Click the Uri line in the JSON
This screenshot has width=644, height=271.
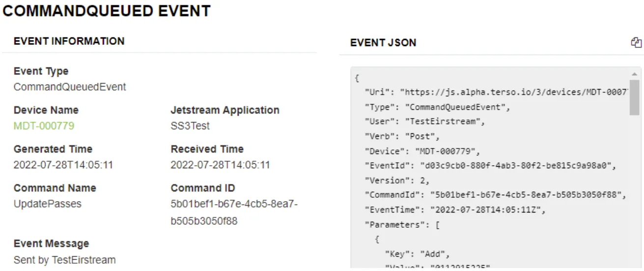(x=496, y=92)
